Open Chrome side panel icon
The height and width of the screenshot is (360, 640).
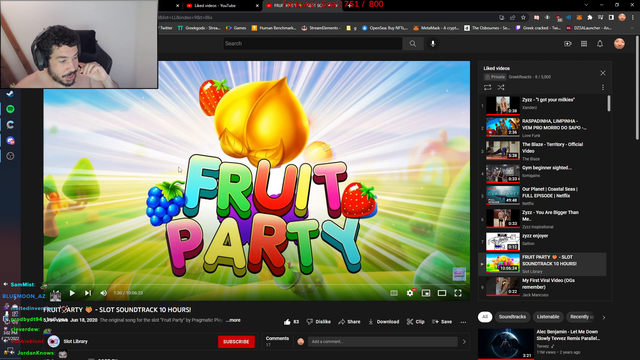[611, 18]
